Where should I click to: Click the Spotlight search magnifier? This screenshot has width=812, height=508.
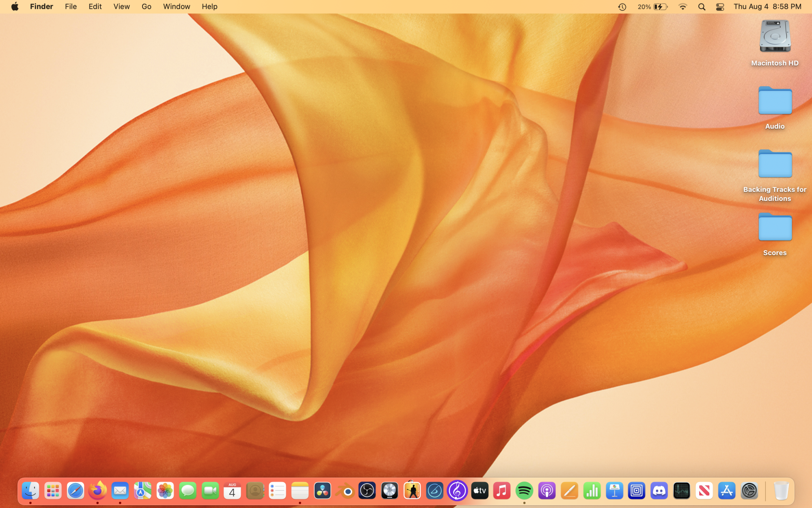pos(702,7)
